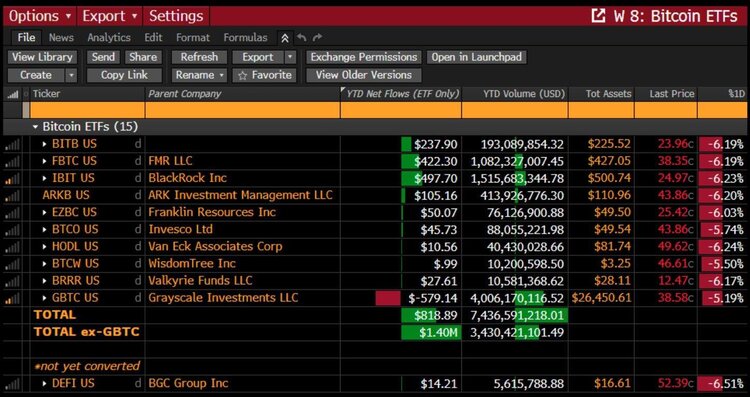750x397 pixels.
Task: Click the redo arrow icon
Action: click(x=317, y=38)
